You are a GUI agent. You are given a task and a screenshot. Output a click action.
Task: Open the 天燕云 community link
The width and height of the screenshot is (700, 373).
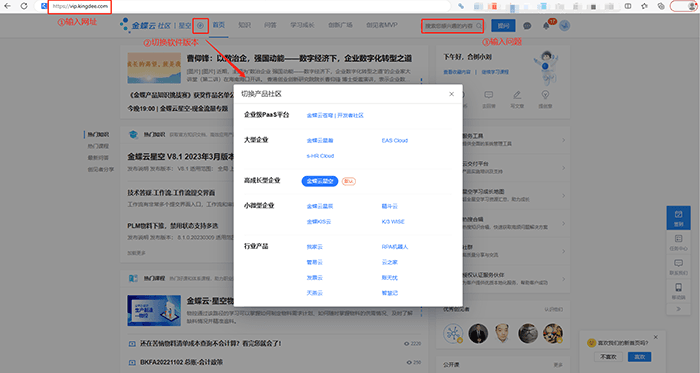pyautogui.click(x=314, y=293)
